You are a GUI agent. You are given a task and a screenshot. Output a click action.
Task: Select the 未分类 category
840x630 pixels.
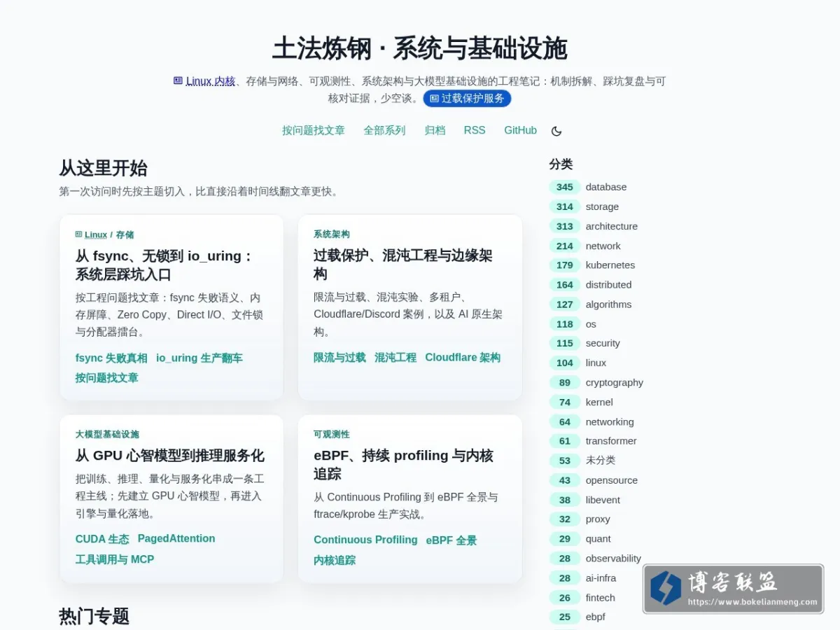pyautogui.click(x=601, y=461)
